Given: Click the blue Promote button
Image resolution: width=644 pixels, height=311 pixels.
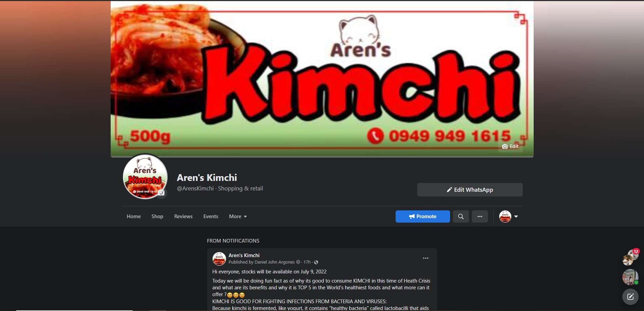Looking at the screenshot, I should click(x=423, y=216).
